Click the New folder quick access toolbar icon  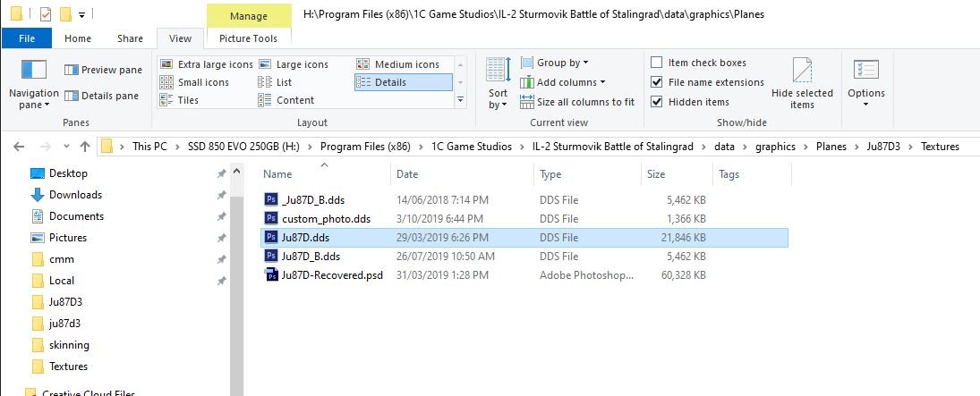point(65,13)
